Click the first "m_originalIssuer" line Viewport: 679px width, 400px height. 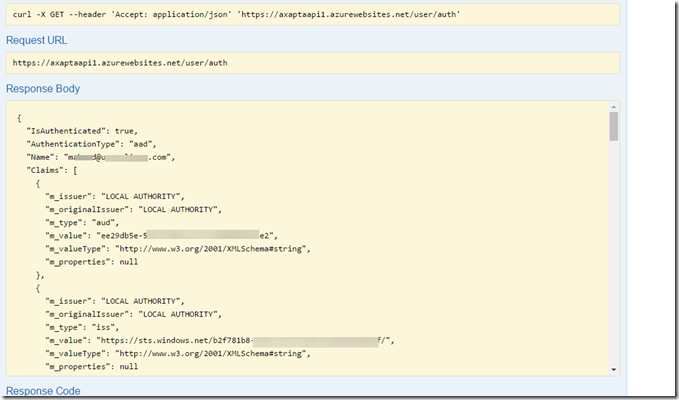(134, 210)
